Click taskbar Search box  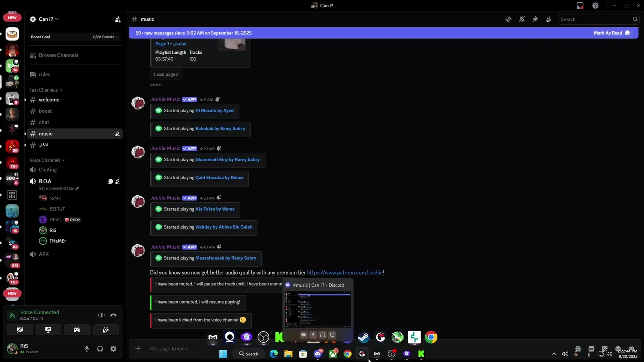(249, 354)
